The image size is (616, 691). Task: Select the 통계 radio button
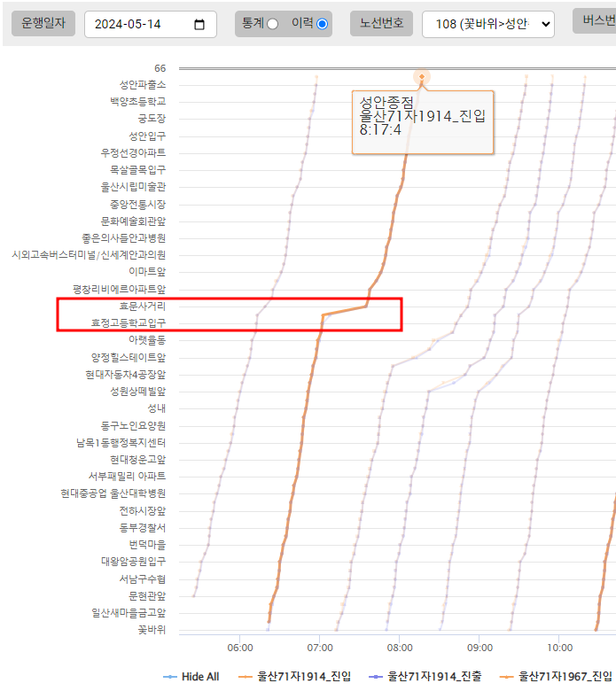[x=272, y=24]
